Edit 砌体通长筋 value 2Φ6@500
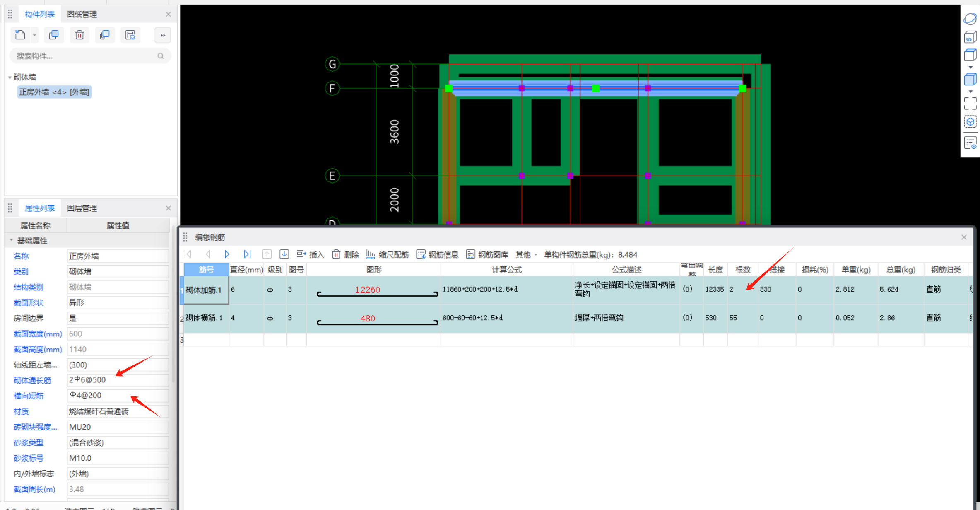Image resolution: width=980 pixels, height=510 pixels. [118, 380]
